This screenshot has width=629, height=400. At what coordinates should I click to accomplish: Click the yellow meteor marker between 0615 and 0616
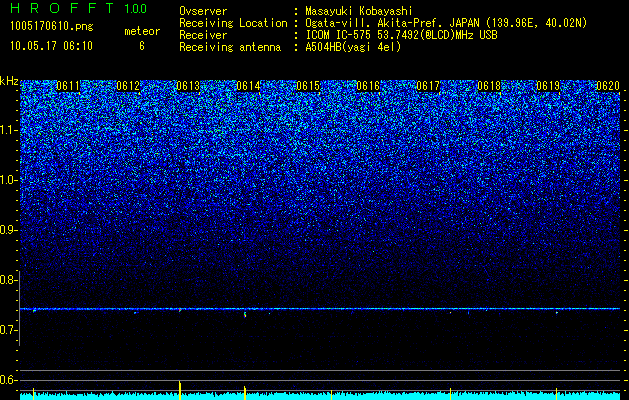pos(331,395)
